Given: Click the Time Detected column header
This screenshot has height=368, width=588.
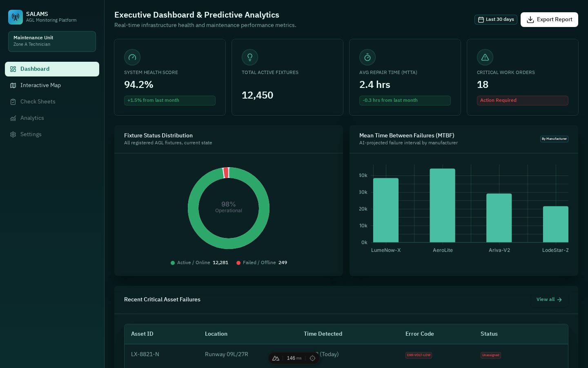Looking at the screenshot, I should (323, 334).
